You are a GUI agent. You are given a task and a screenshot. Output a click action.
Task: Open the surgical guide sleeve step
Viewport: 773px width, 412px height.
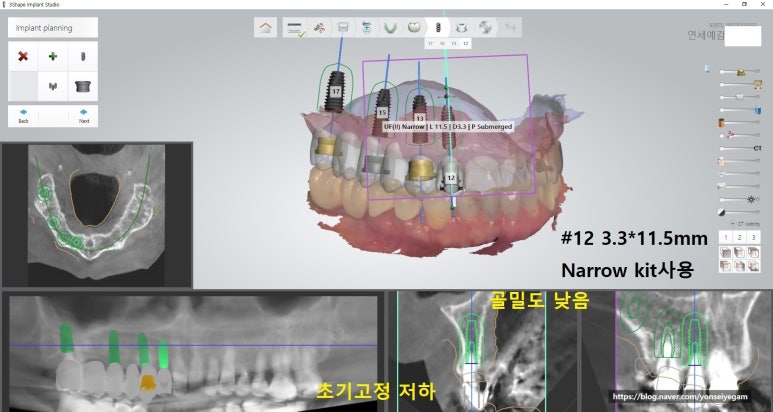461,28
